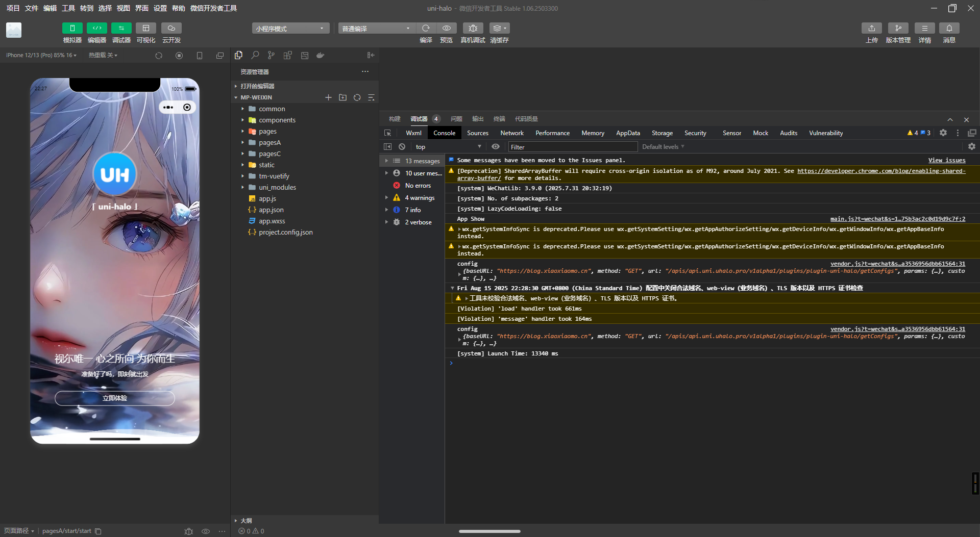Screen dimensions: 980x537
Task: Open the 热重载 hot reload dropdown
Action: (x=103, y=55)
